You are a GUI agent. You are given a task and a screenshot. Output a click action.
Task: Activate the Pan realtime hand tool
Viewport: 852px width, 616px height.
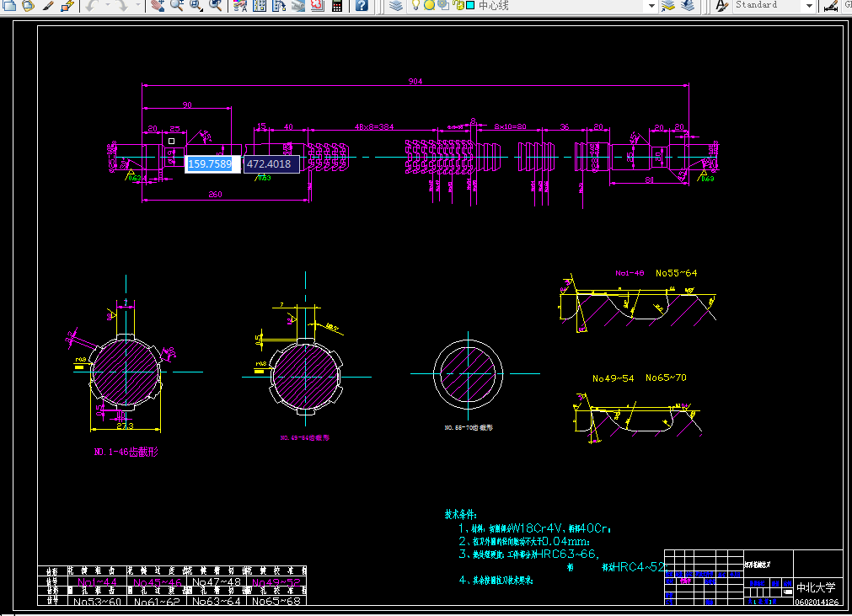coord(158,5)
